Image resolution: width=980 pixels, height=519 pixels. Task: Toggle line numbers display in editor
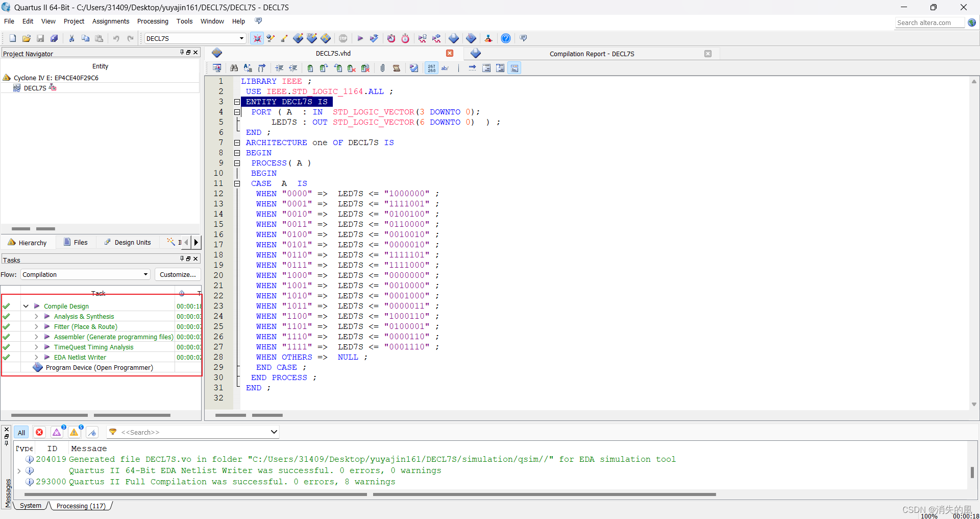[x=431, y=68]
